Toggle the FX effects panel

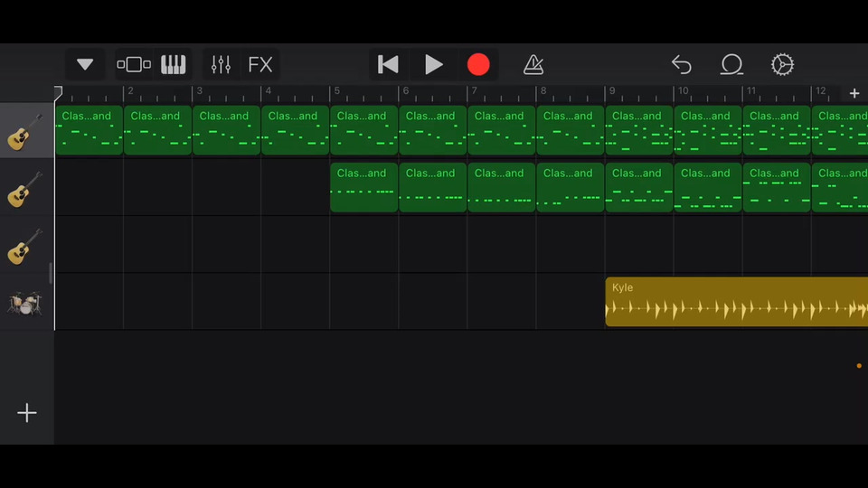[259, 65]
